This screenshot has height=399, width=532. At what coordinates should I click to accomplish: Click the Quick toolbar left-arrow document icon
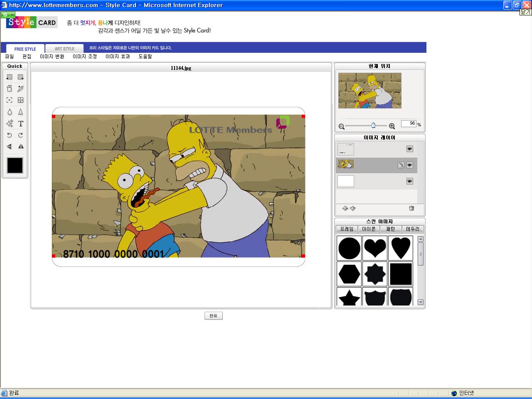coord(10,77)
